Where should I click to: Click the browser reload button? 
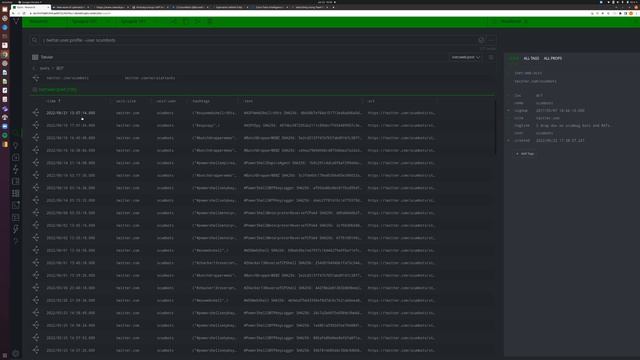click(x=24, y=13)
